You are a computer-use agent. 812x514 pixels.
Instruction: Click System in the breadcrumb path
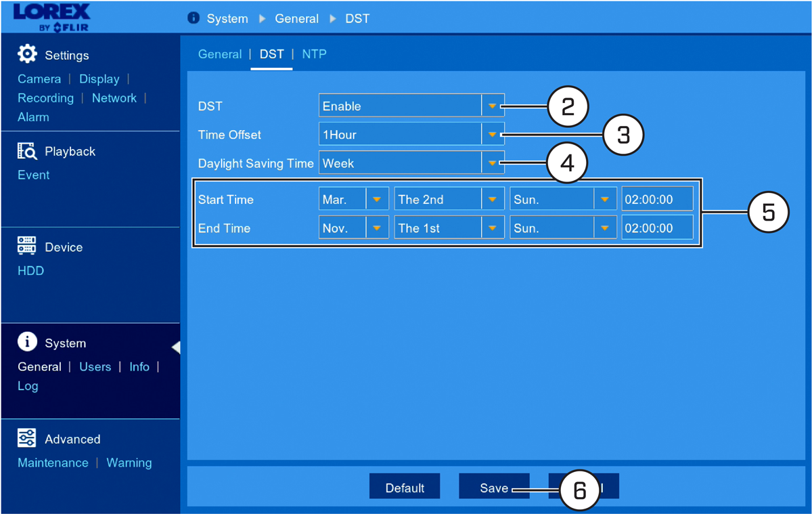(x=227, y=19)
